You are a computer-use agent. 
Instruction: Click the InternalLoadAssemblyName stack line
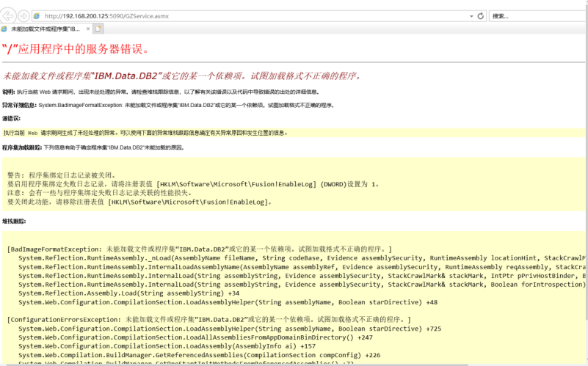302,267
